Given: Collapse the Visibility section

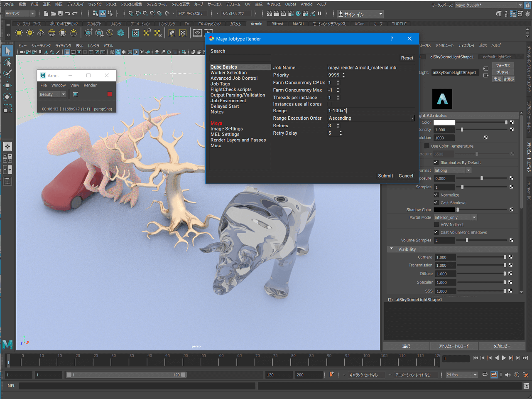Looking at the screenshot, I should click(x=391, y=249).
